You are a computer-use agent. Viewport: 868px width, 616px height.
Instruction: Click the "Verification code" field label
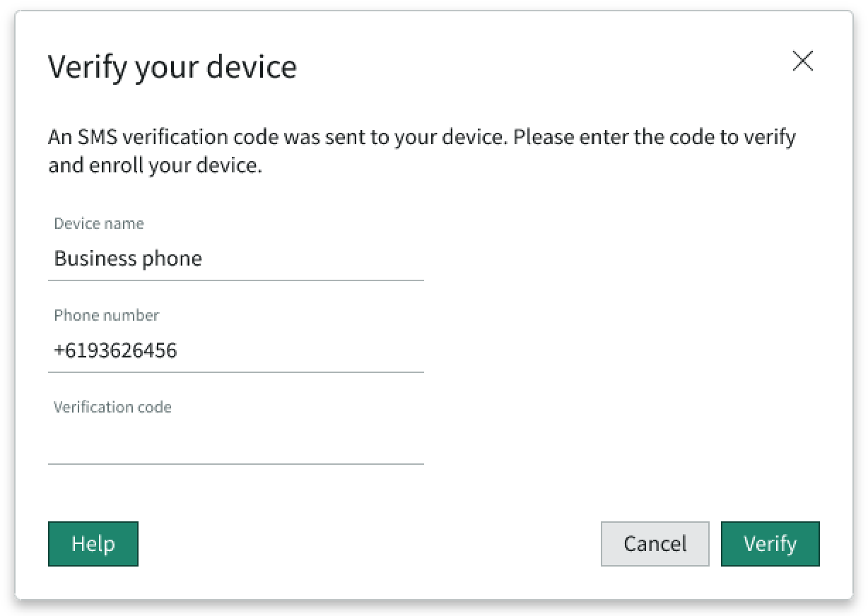point(112,408)
